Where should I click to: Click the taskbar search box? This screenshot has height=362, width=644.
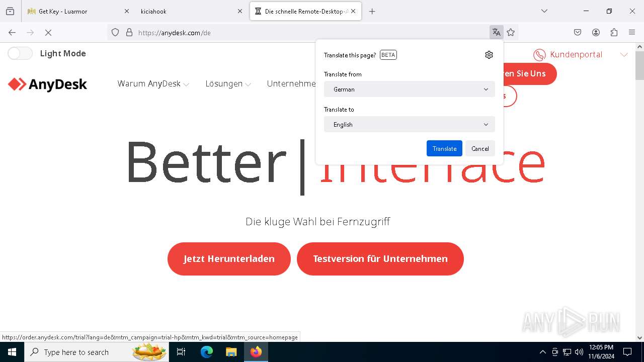pos(97,352)
